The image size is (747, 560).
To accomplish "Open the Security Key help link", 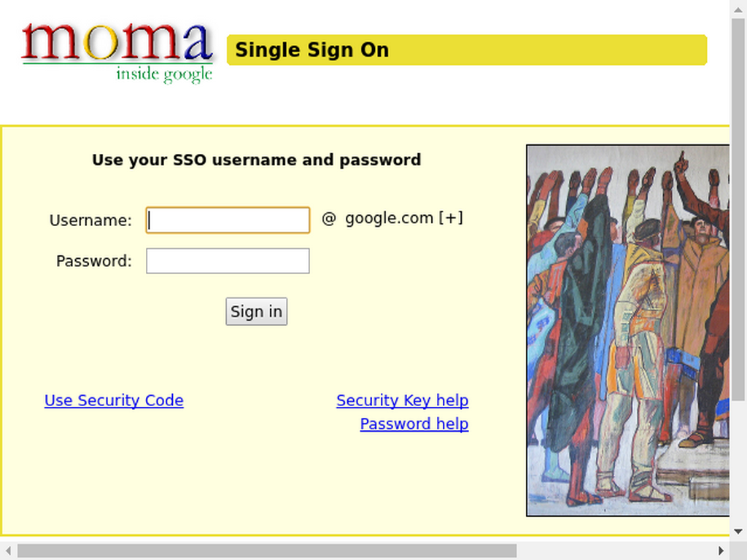I will (x=403, y=400).
